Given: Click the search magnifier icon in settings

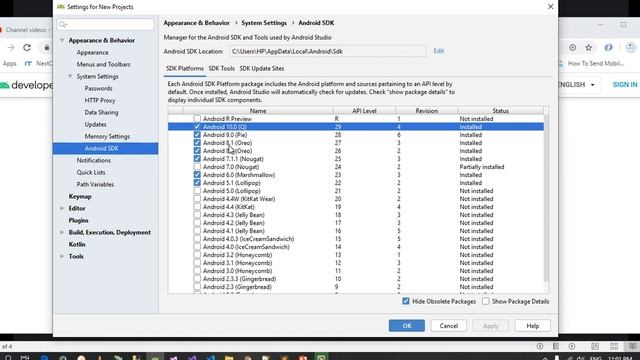Looking at the screenshot, I should (63, 24).
